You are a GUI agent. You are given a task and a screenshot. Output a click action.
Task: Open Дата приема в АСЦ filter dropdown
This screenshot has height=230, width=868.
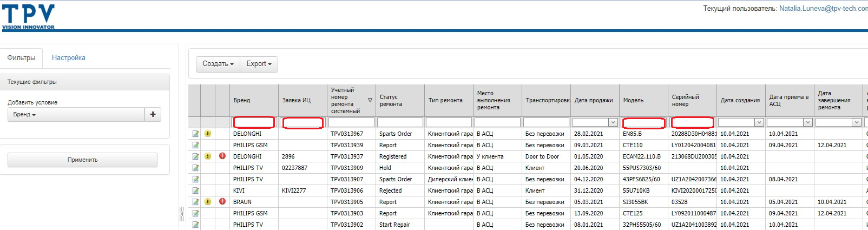coord(807,122)
